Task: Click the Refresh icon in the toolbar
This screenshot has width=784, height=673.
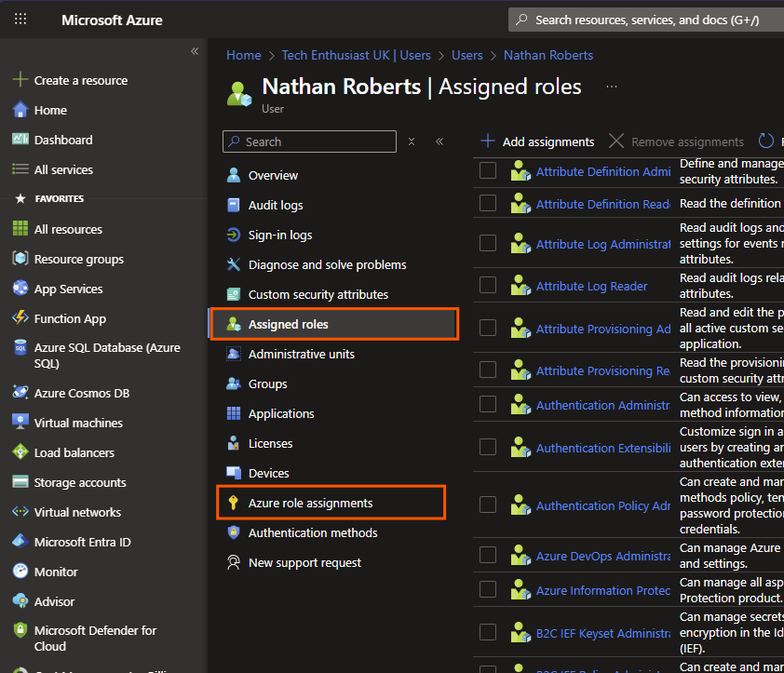Action: [766, 141]
